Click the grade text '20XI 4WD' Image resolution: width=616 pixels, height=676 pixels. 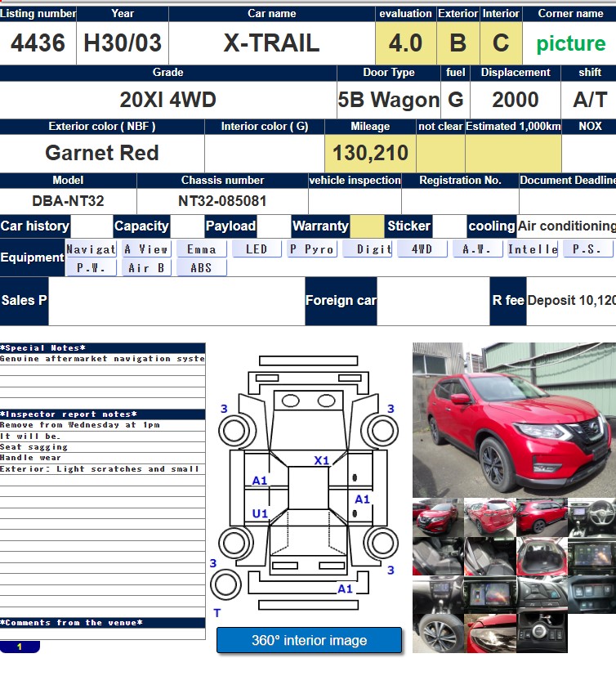click(168, 100)
